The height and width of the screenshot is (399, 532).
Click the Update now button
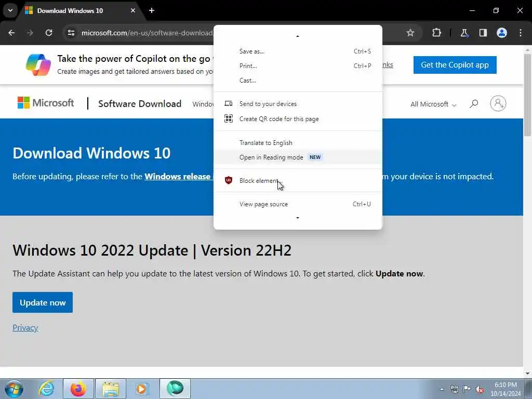43,302
